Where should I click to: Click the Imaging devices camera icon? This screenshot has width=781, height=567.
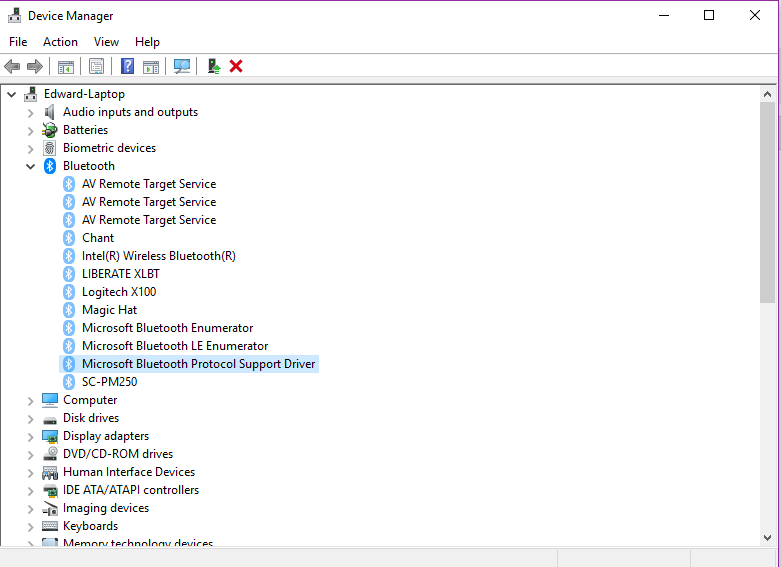[x=50, y=509]
